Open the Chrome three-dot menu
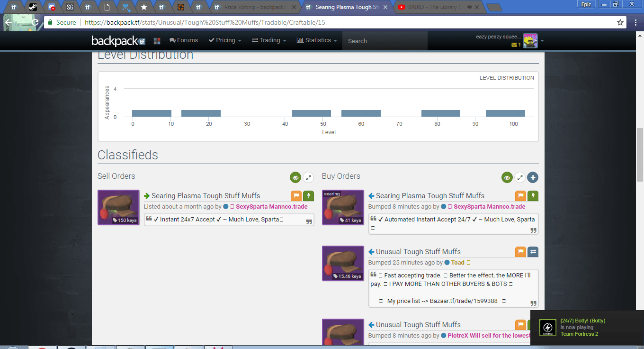The height and width of the screenshot is (349, 644). pyautogui.click(x=635, y=22)
